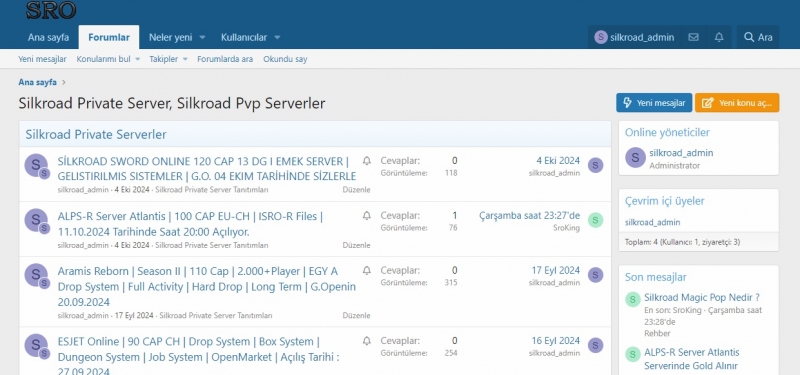800x375 pixels.
Task: Click the bell icon on ESJET Online thread
Action: point(366,340)
